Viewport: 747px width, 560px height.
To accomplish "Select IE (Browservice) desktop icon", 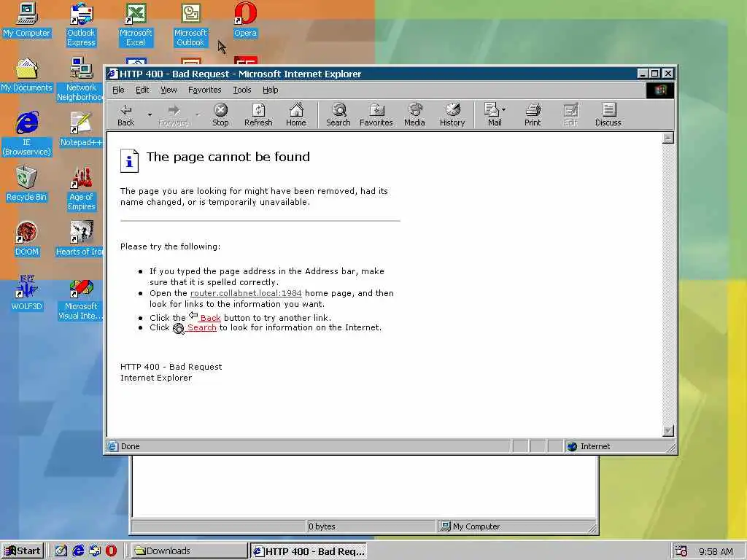I will 27,134.
